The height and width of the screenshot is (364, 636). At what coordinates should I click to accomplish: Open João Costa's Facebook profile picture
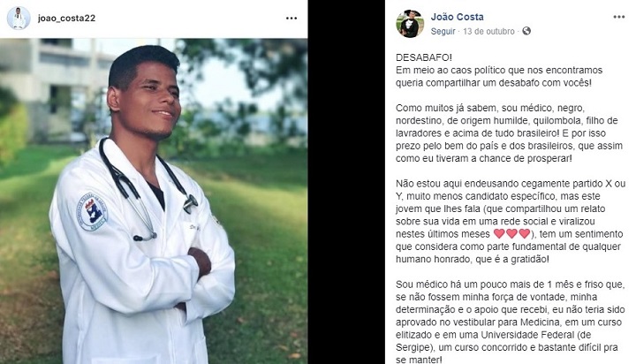coord(410,24)
